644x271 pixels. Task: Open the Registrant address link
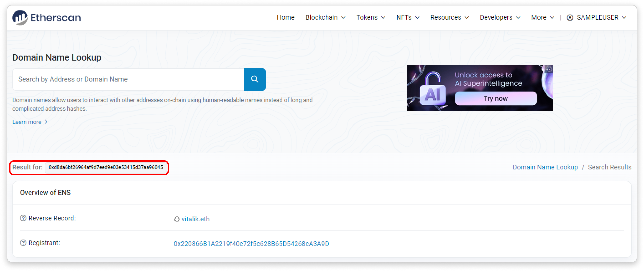(x=251, y=244)
